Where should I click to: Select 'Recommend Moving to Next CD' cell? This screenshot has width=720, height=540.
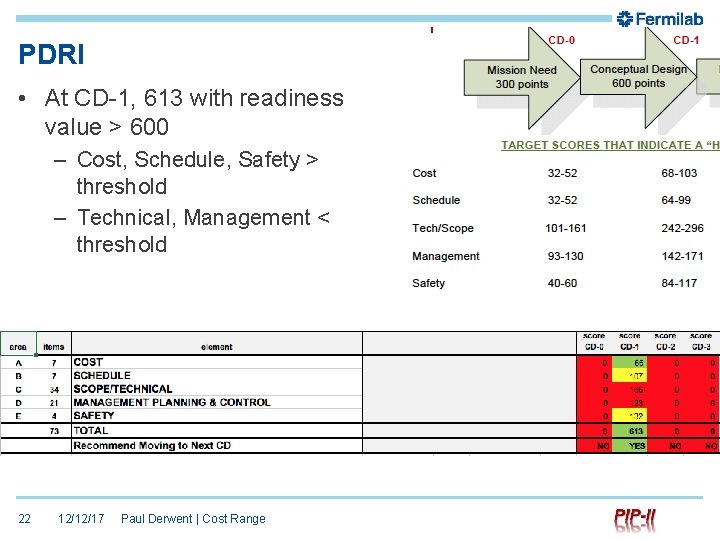[x=217, y=446]
